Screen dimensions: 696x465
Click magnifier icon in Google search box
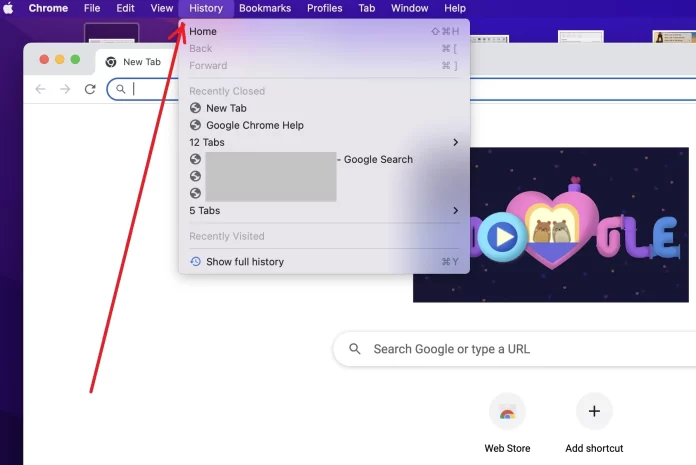[x=355, y=349]
